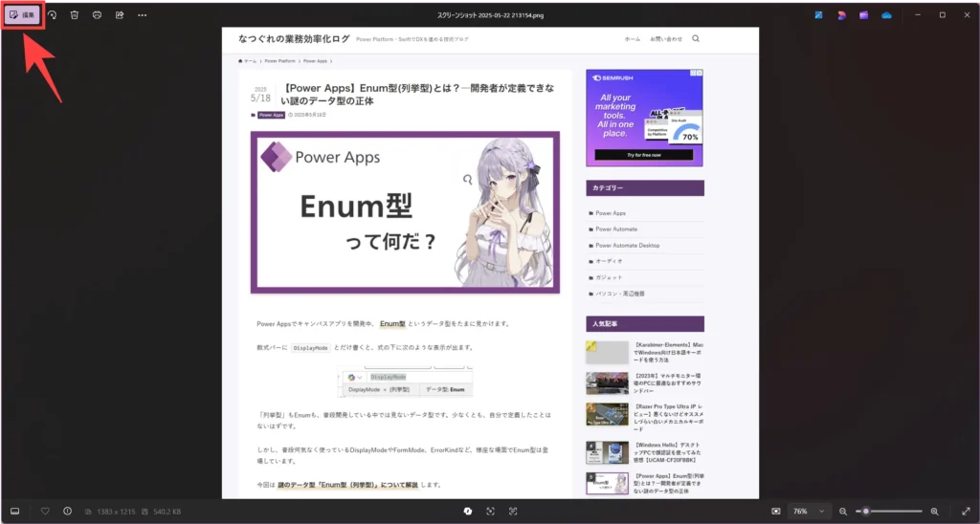Click the ホーム text in the pictured page header

(632, 38)
